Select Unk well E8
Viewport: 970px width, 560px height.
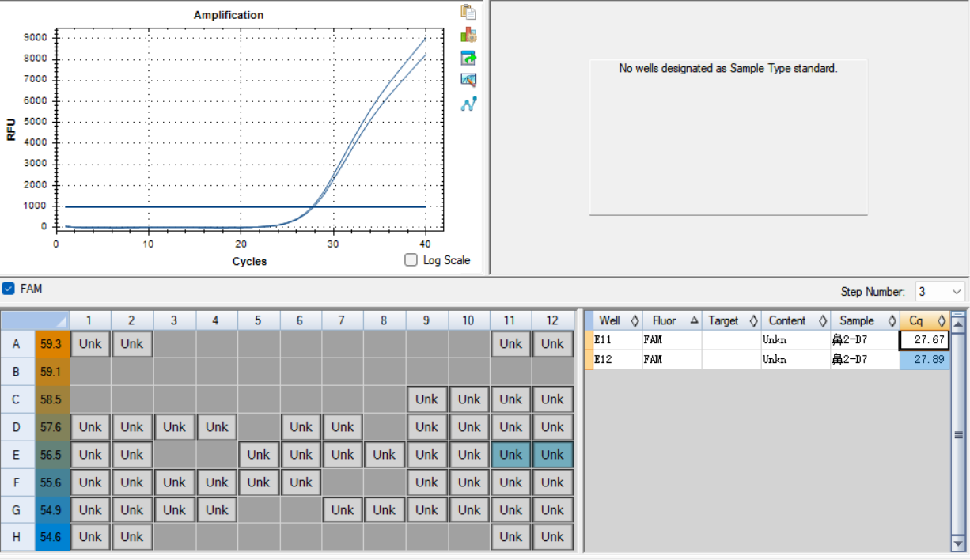385,455
